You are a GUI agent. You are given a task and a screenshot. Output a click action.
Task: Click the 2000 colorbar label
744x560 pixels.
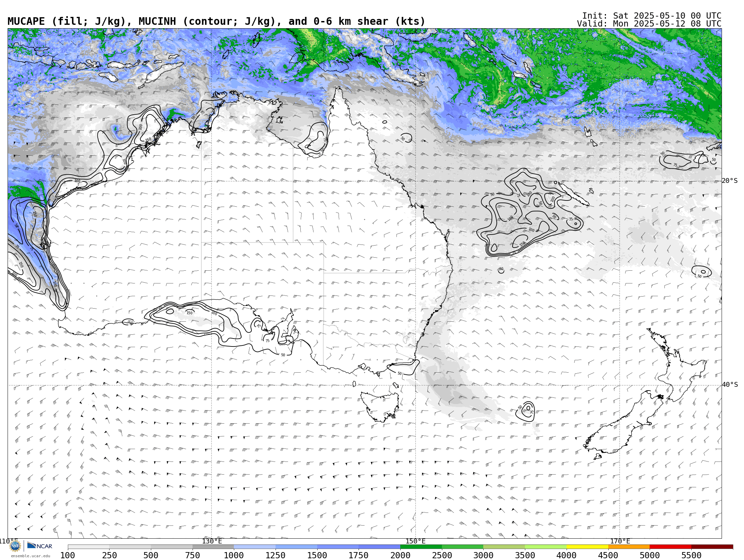coord(400,555)
